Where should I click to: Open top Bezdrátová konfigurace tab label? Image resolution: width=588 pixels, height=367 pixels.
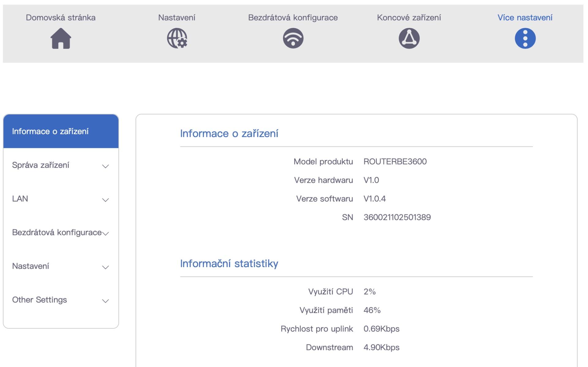tap(293, 17)
